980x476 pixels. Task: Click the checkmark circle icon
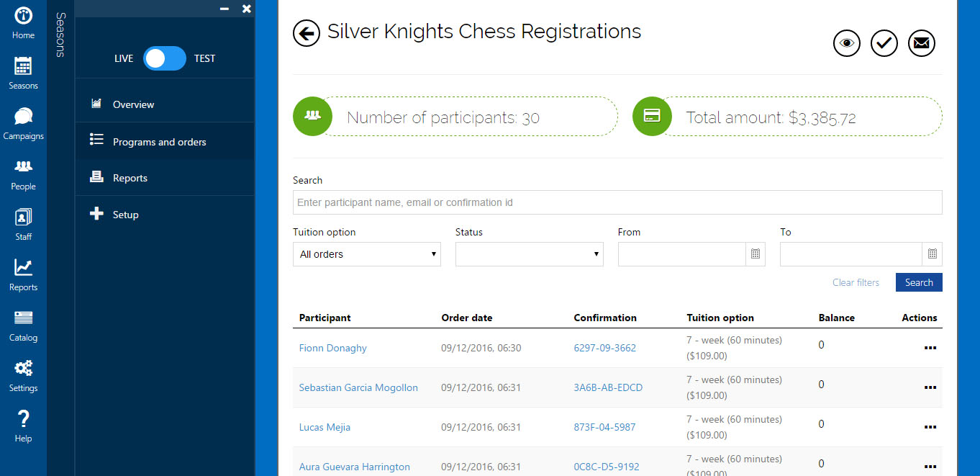pos(884,44)
